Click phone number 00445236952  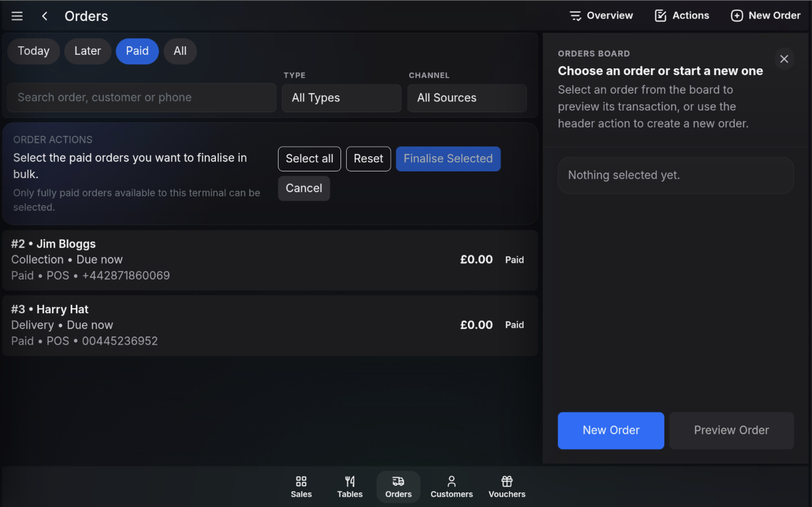pos(120,341)
